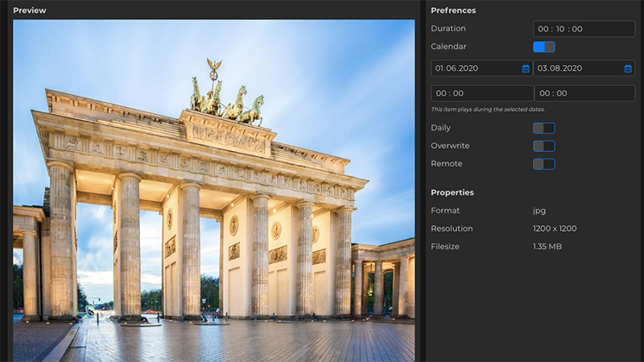Click the 'plays during the selected dates' note

click(x=488, y=109)
